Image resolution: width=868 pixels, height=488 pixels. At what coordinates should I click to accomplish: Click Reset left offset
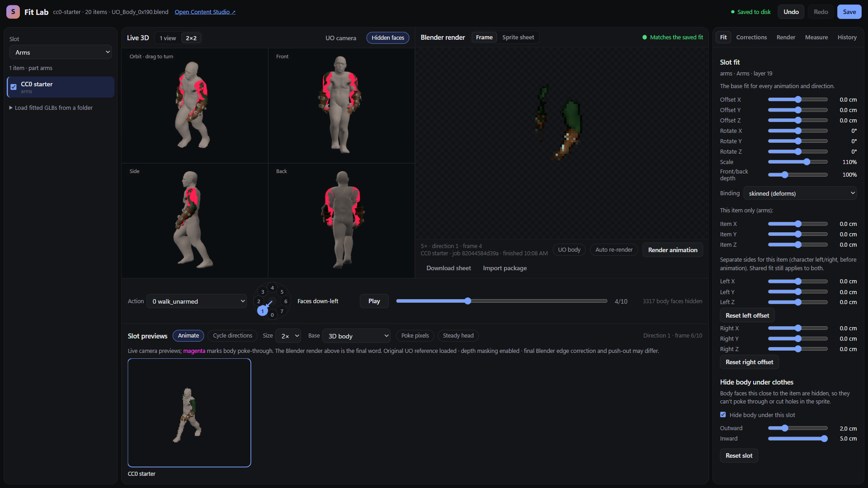pyautogui.click(x=747, y=315)
